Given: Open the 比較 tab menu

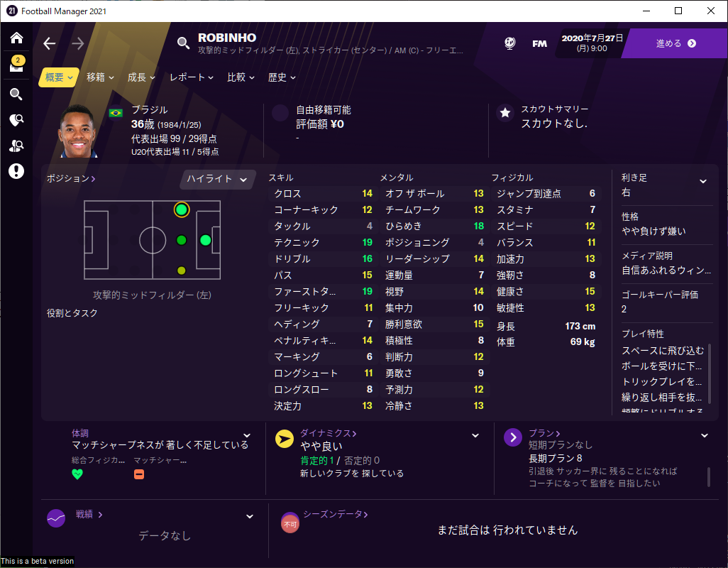Looking at the screenshot, I should (x=241, y=77).
